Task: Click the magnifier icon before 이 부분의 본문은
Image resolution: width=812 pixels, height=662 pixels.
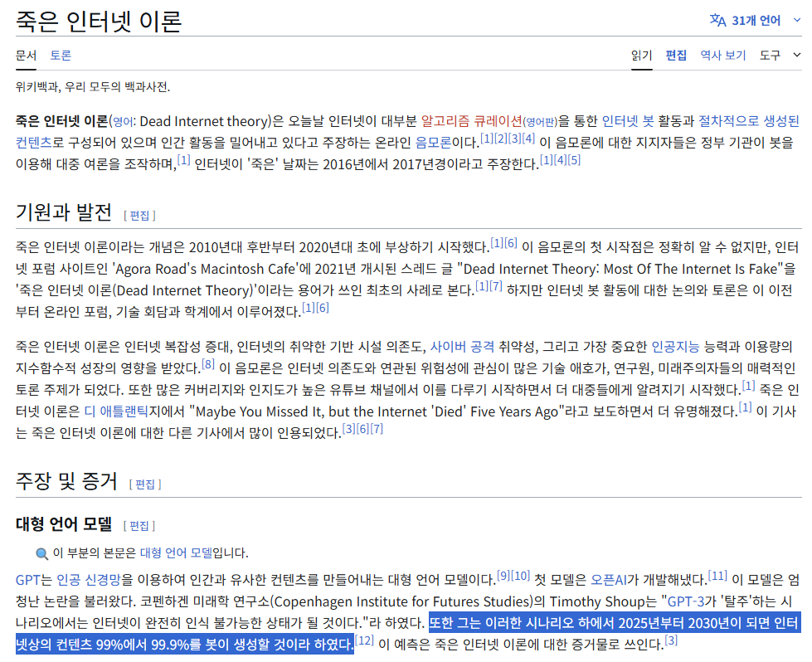Action: click(x=41, y=553)
